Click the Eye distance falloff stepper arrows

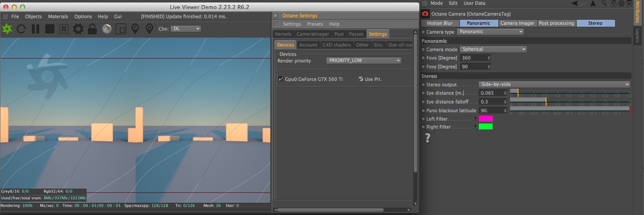tap(505, 102)
